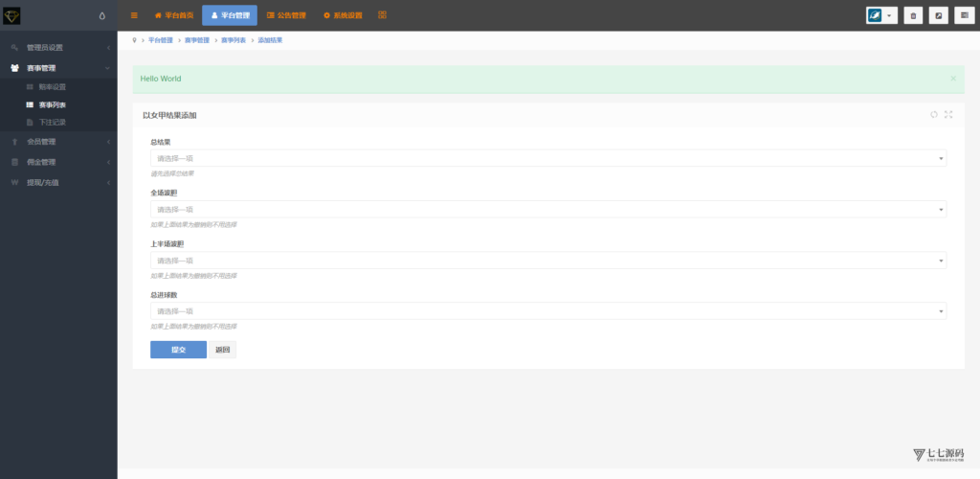Open the 系统设置 top menu

(343, 15)
